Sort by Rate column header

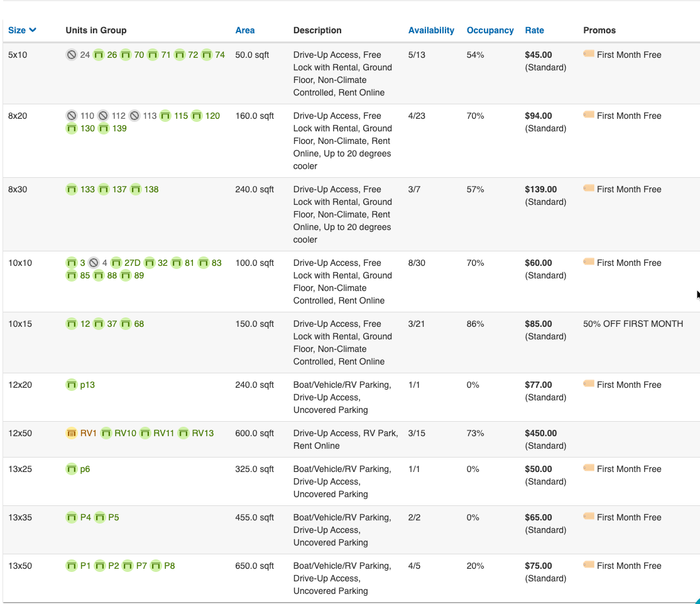pyautogui.click(x=535, y=30)
